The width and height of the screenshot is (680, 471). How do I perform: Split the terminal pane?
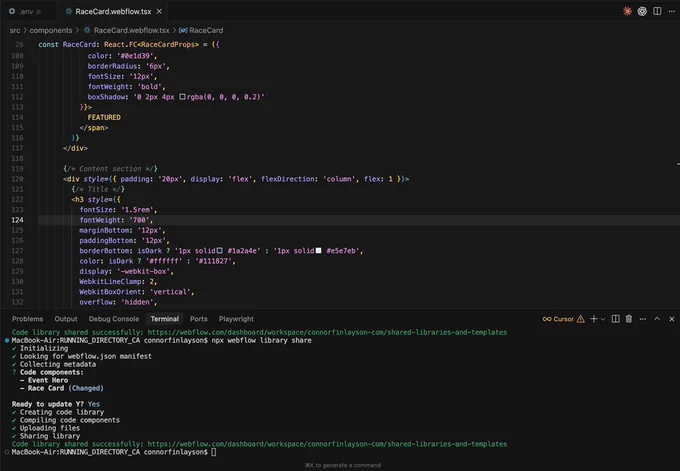coord(615,319)
